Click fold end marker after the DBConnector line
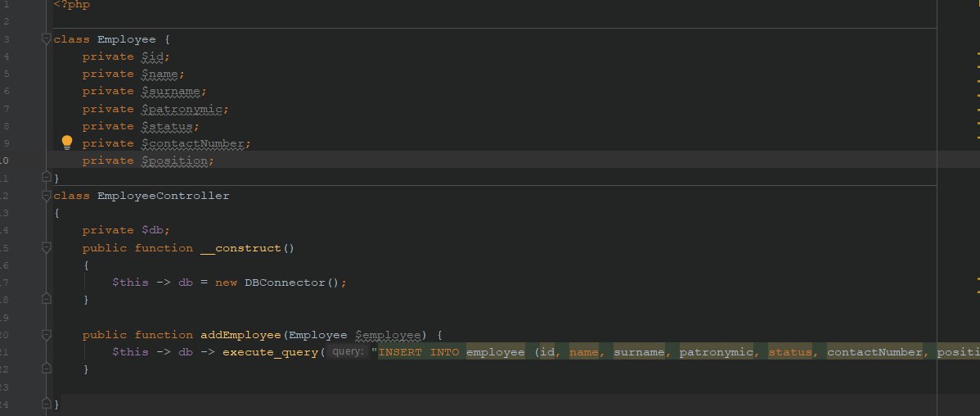Screen dimensions: 980x416 click(46, 300)
